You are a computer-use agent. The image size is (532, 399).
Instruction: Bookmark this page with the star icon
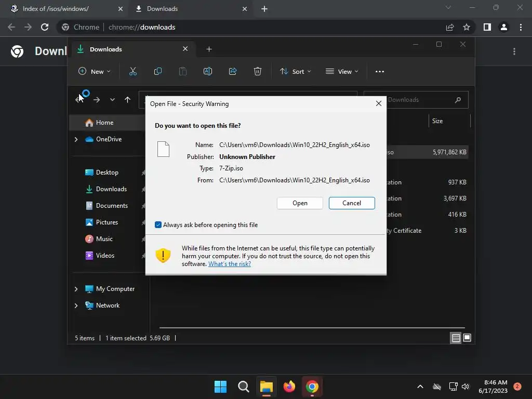click(467, 27)
